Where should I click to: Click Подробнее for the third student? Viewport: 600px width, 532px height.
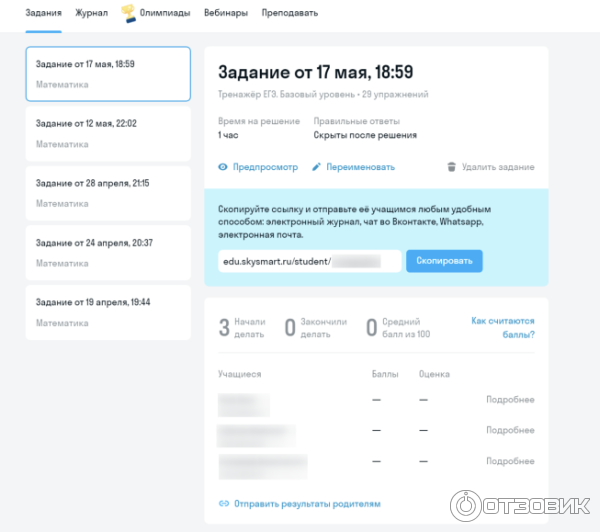[509, 460]
